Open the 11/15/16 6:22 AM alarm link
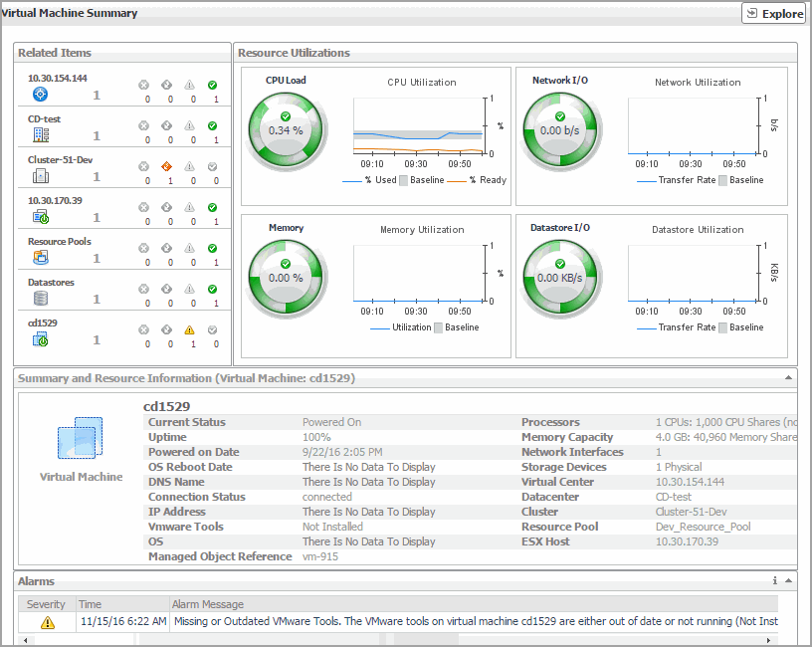 point(121,622)
